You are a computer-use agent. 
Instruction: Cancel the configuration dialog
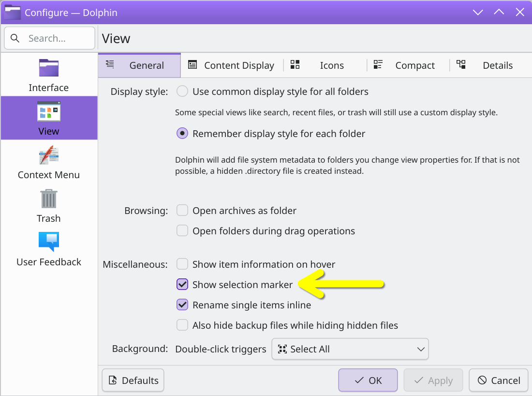[x=499, y=380]
